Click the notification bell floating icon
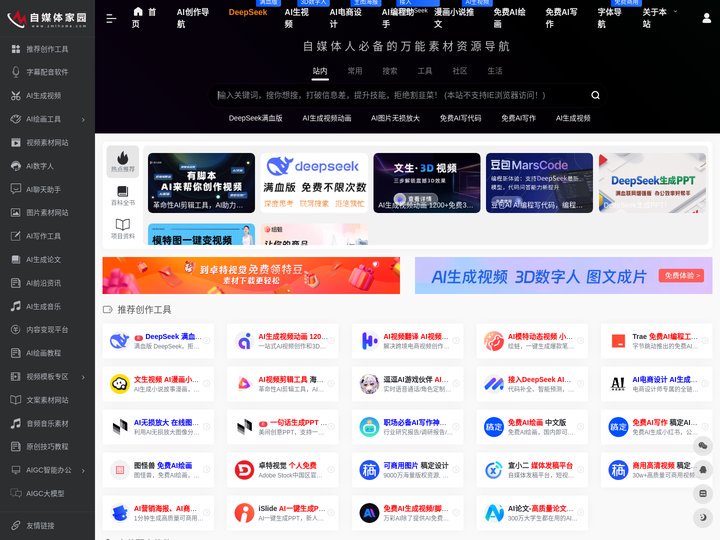Image resolution: width=720 pixels, height=540 pixels. click(x=703, y=469)
